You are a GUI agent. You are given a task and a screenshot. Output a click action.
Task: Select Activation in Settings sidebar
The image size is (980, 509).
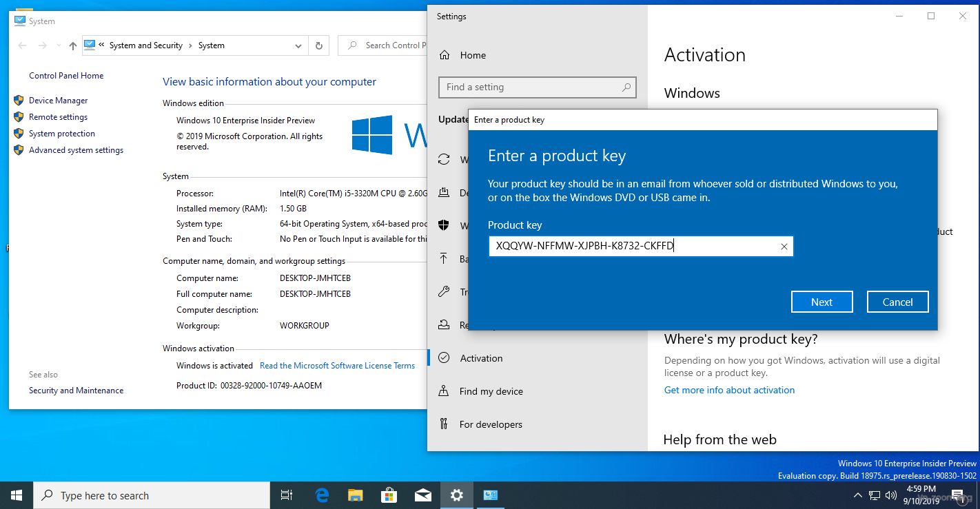click(481, 358)
